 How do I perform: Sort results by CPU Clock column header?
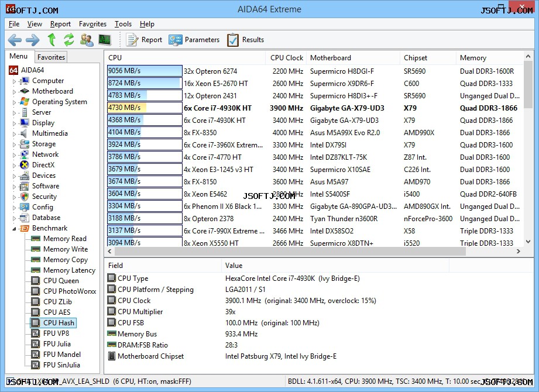click(287, 58)
